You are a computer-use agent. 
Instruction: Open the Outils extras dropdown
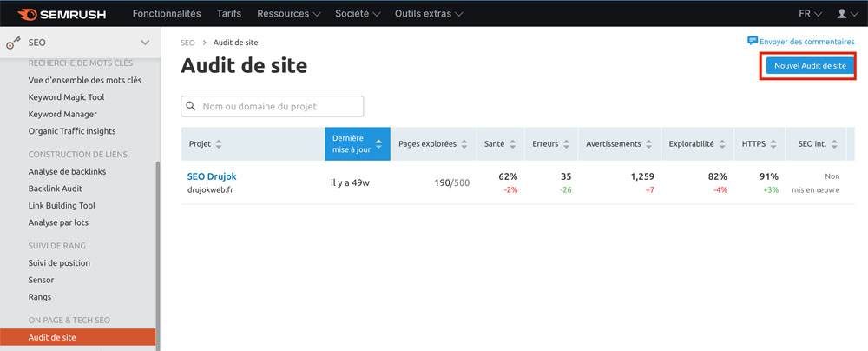coord(429,13)
